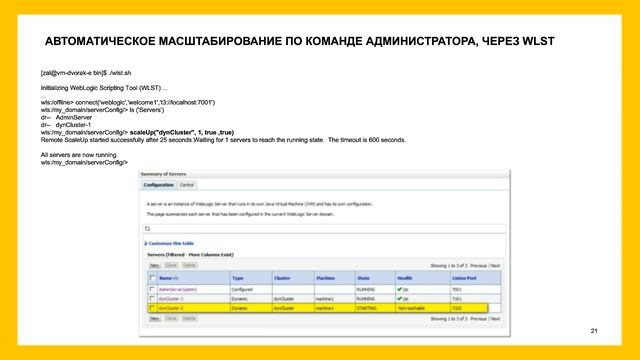Select the 'STARTING' state cell
The height and width of the screenshot is (360, 640).
(x=367, y=308)
